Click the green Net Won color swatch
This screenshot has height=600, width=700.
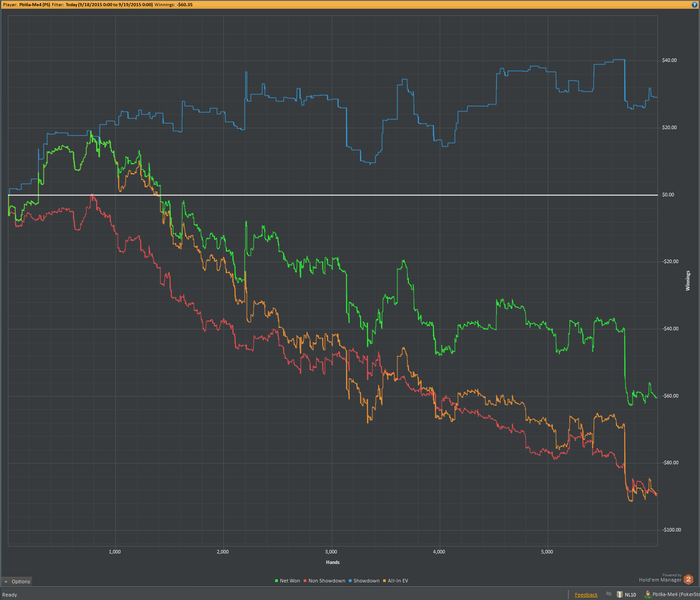(x=276, y=581)
